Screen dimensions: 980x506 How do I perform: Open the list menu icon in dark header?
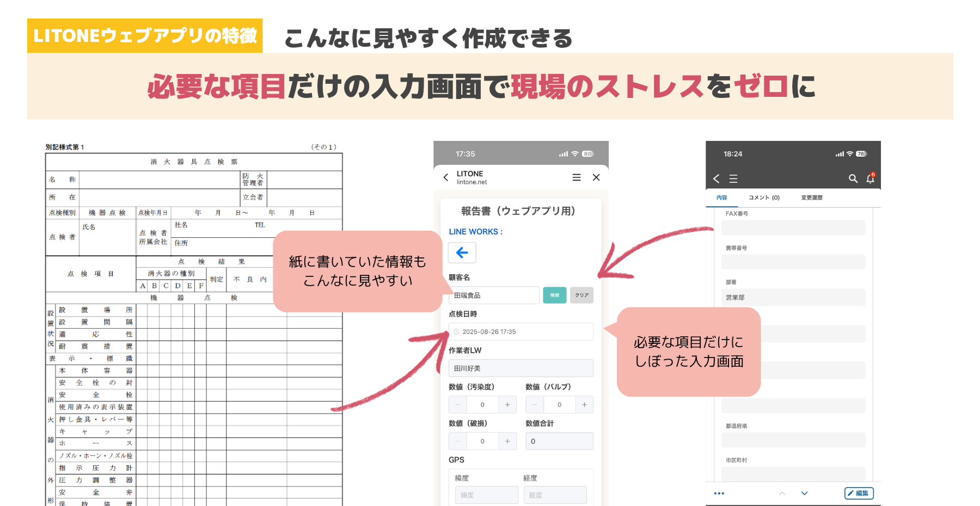point(733,178)
